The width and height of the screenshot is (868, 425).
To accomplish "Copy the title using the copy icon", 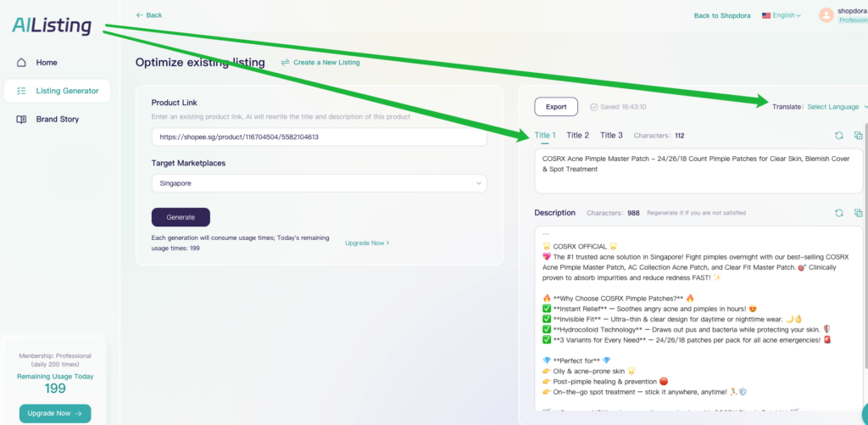I will click(858, 136).
